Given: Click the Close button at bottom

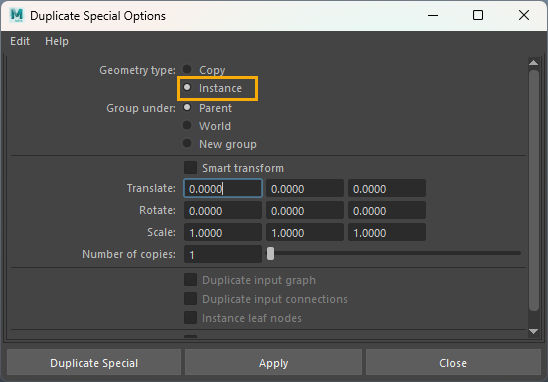Looking at the screenshot, I should 453,362.
